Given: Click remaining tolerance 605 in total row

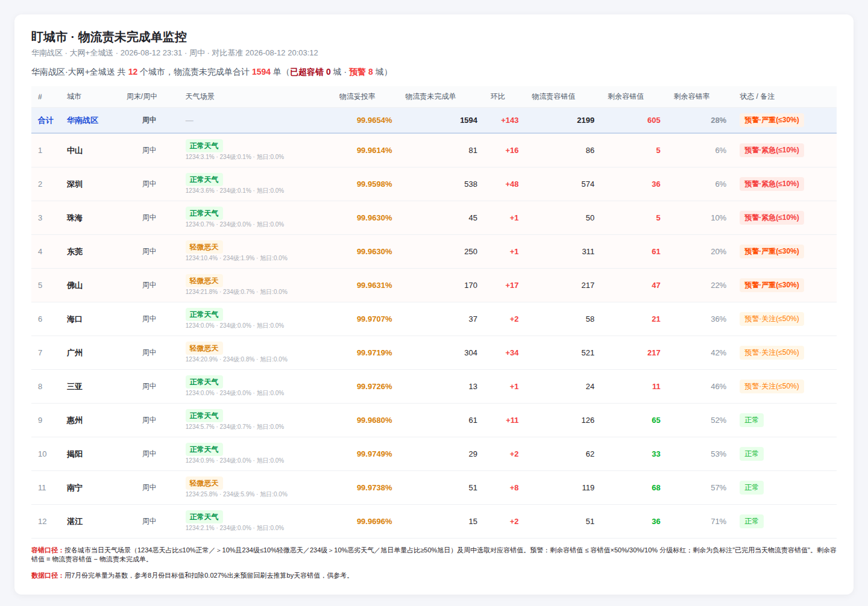Looking at the screenshot, I should click(654, 120).
